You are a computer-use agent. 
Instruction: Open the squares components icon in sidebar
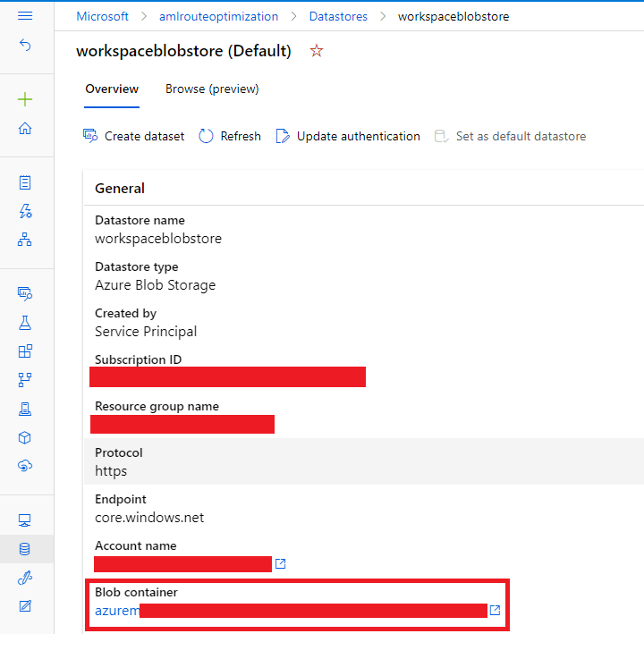[x=25, y=351]
